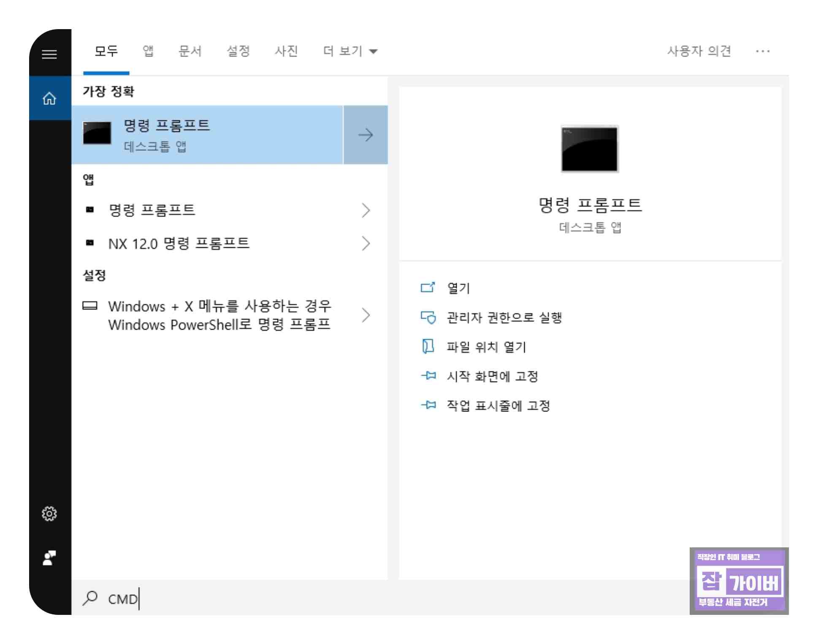Viewport: 818px width, 644px height.
Task: Switch to the 문서 tab
Action: tap(190, 51)
